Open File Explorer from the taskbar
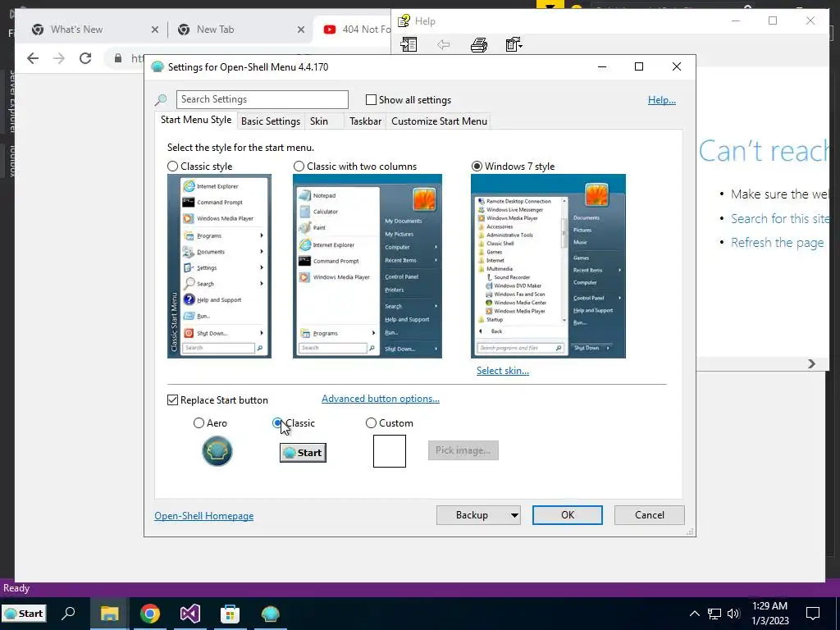 click(109, 614)
